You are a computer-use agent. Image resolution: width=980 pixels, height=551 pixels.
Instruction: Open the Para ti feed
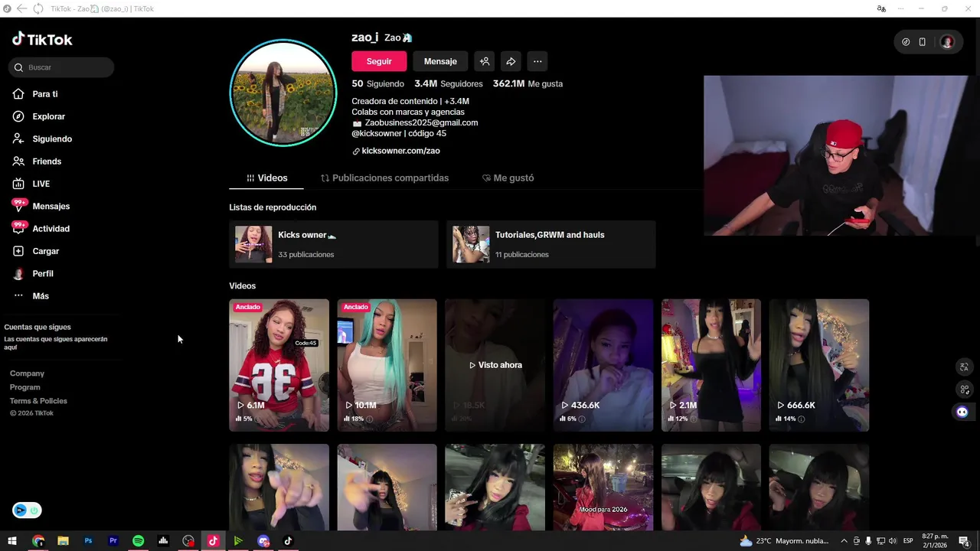click(35, 94)
